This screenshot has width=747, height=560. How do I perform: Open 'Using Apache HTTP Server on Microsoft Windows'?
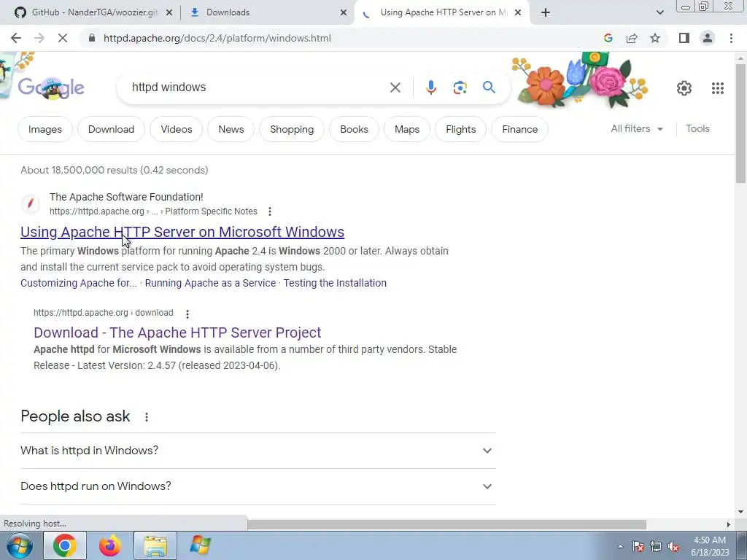click(x=182, y=232)
